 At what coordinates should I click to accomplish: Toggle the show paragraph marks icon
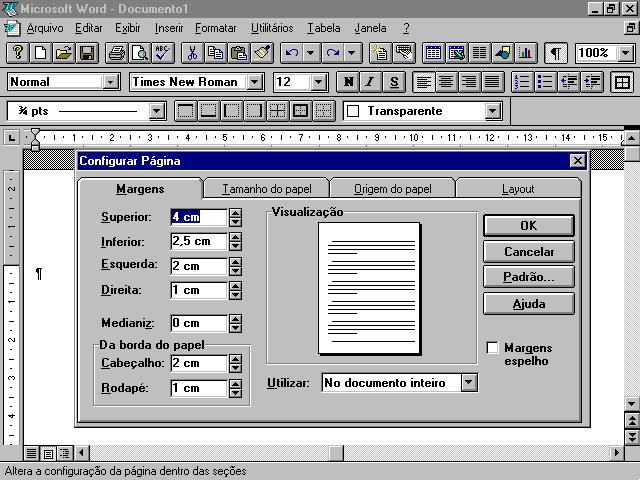tap(556, 53)
